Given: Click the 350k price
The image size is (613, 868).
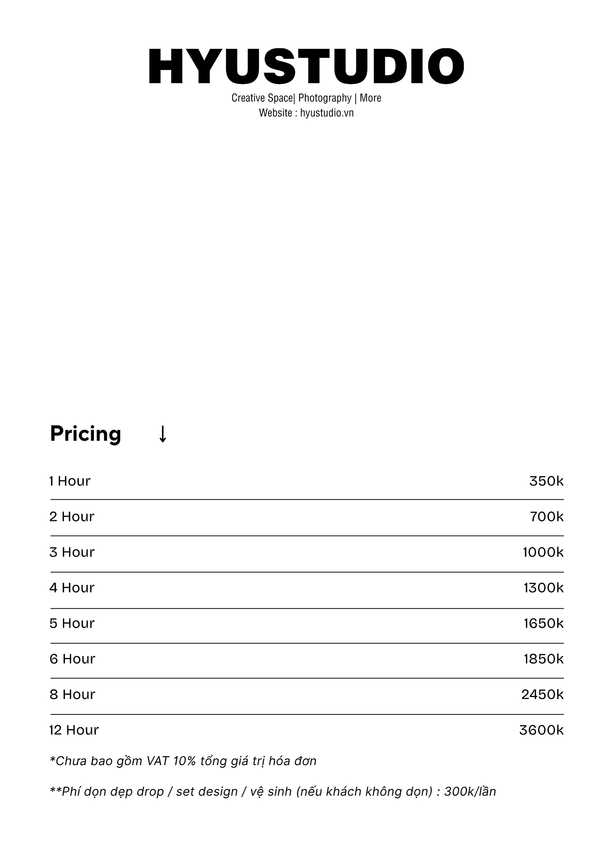Looking at the screenshot, I should click(x=547, y=481).
